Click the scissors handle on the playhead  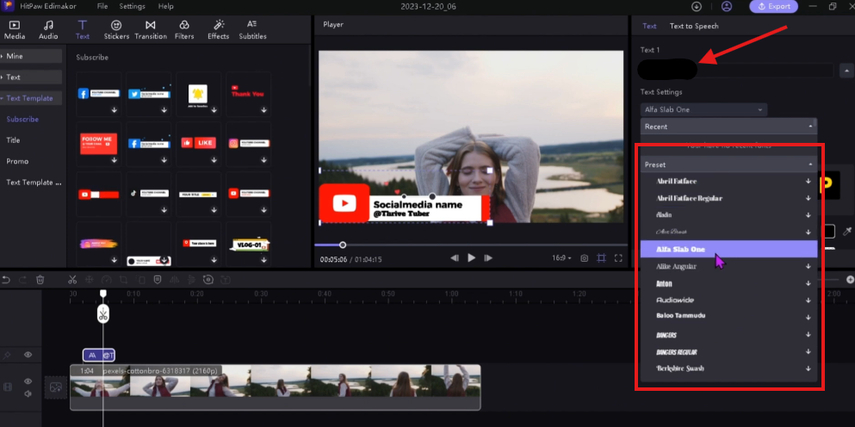coord(103,314)
